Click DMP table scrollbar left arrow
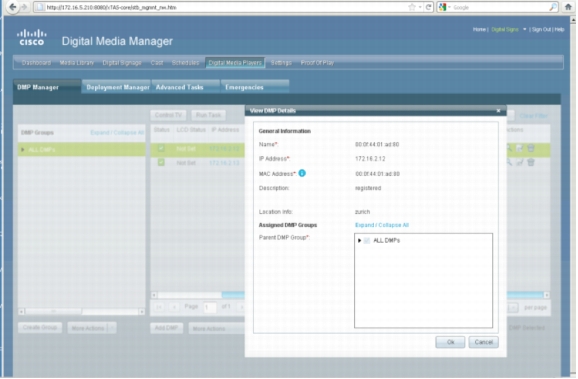The image size is (578, 379). [154, 295]
